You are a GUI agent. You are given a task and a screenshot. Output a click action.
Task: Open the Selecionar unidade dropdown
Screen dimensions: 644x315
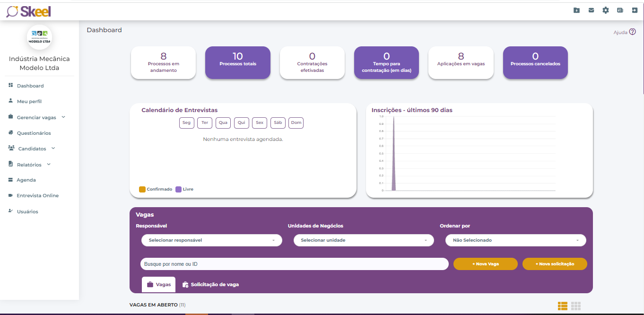pos(364,240)
